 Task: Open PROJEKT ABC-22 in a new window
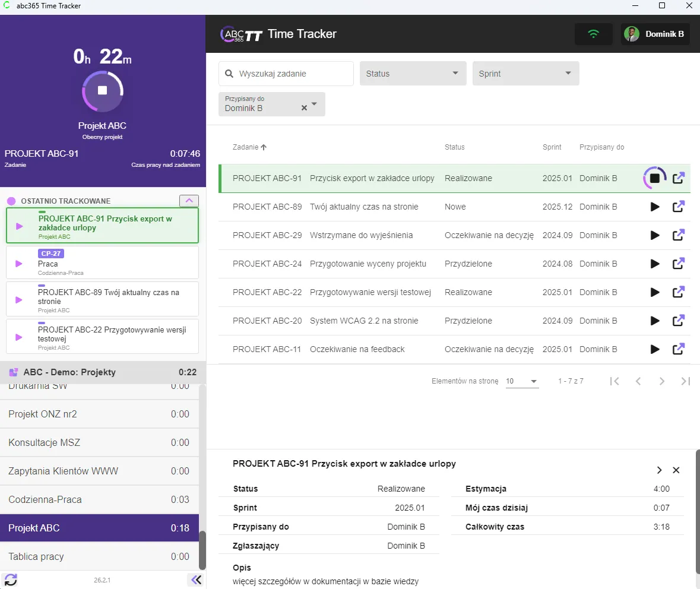[678, 292]
